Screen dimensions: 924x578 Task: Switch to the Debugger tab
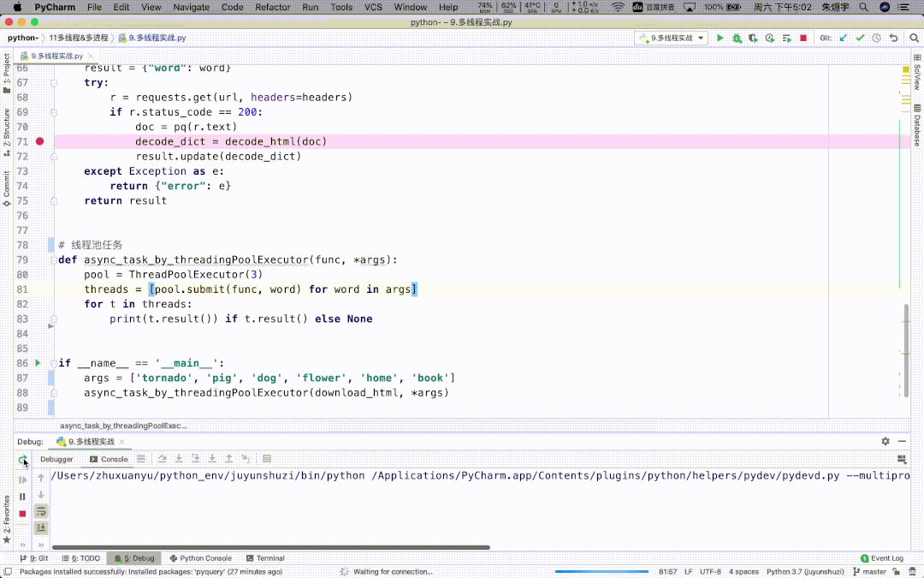point(56,459)
